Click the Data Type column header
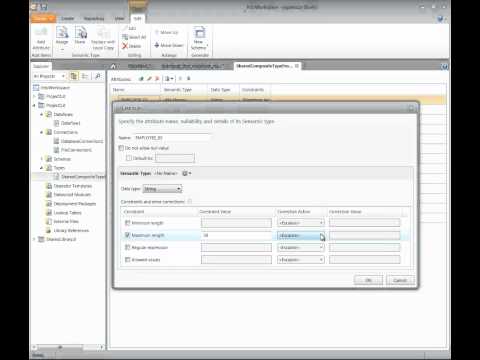The width and height of the screenshot is (480, 360). 223,90
